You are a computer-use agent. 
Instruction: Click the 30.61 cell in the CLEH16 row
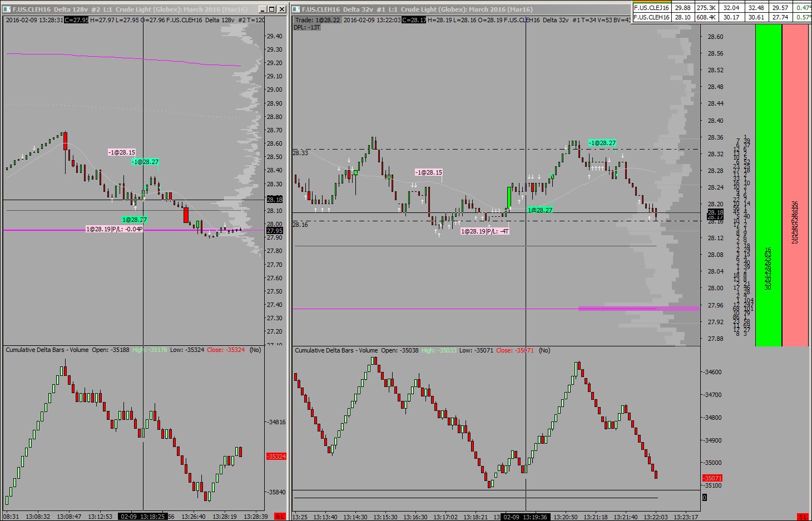click(x=756, y=17)
